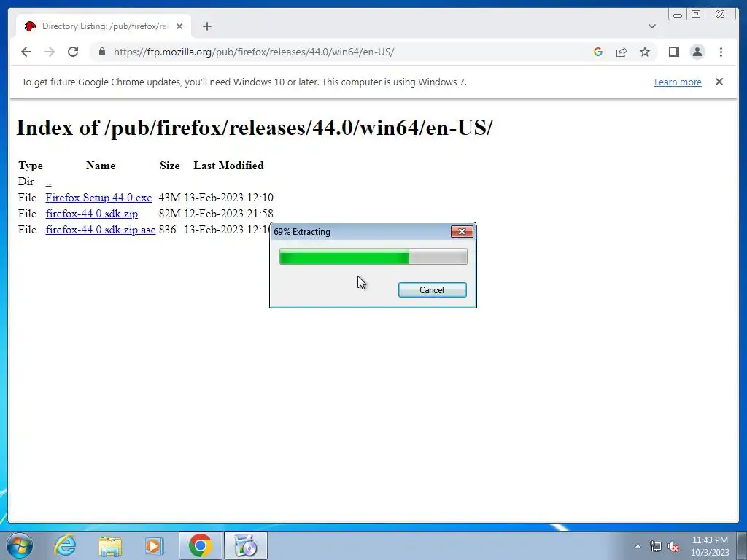Click the 43M size cell
This screenshot has width=747, height=560.
click(x=169, y=198)
